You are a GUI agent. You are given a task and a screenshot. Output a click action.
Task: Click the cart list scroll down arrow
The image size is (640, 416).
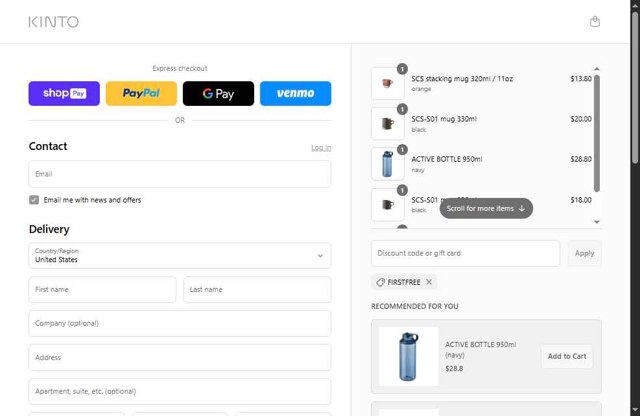coord(597,222)
